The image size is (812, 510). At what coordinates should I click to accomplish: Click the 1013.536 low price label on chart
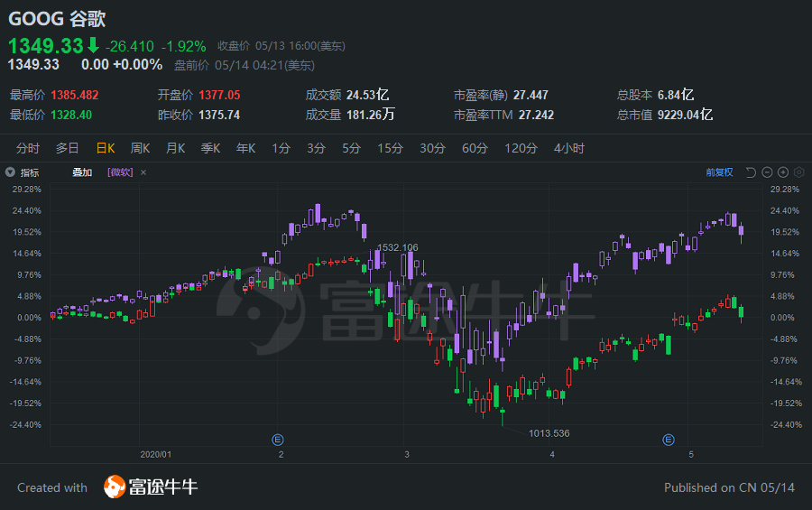pos(549,433)
